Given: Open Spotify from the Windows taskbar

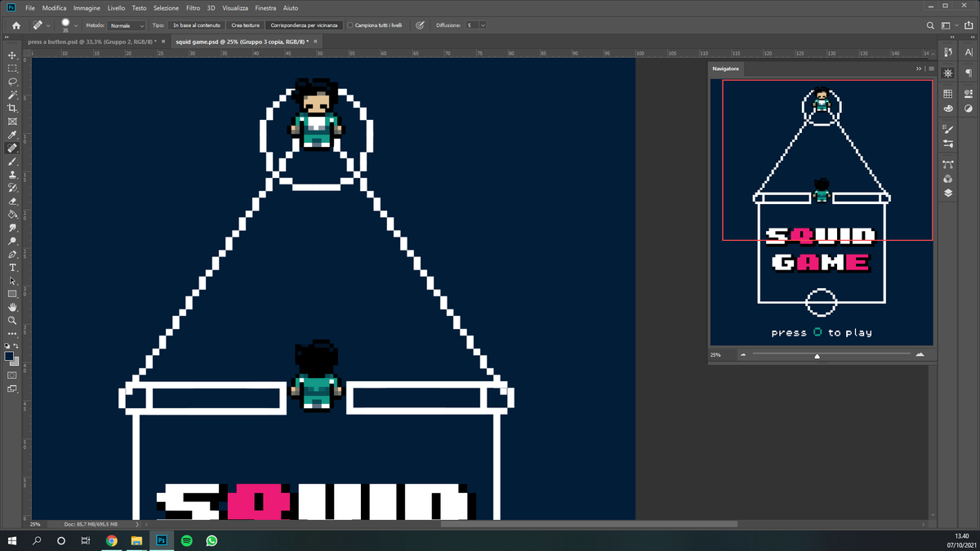Looking at the screenshot, I should 186,540.
